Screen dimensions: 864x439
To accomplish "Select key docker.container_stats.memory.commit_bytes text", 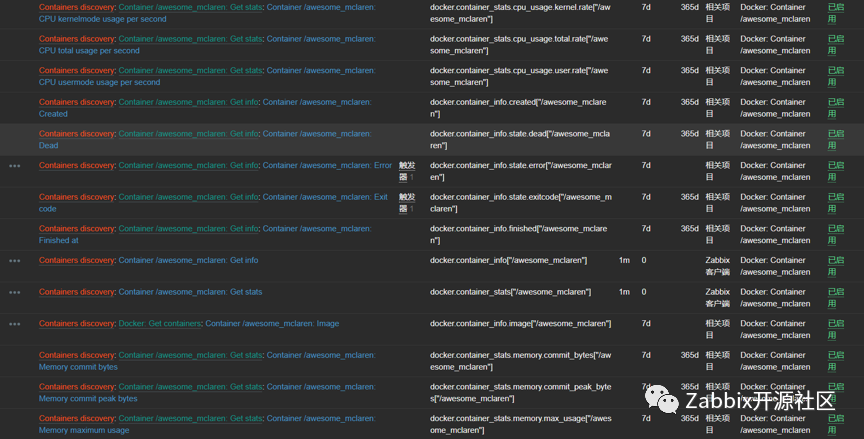I will click(x=521, y=361).
